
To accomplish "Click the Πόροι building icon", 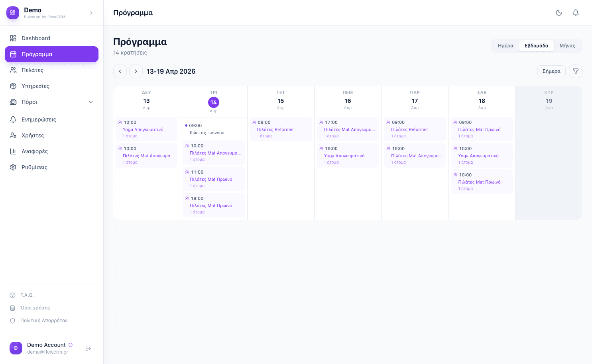I will click(13, 102).
